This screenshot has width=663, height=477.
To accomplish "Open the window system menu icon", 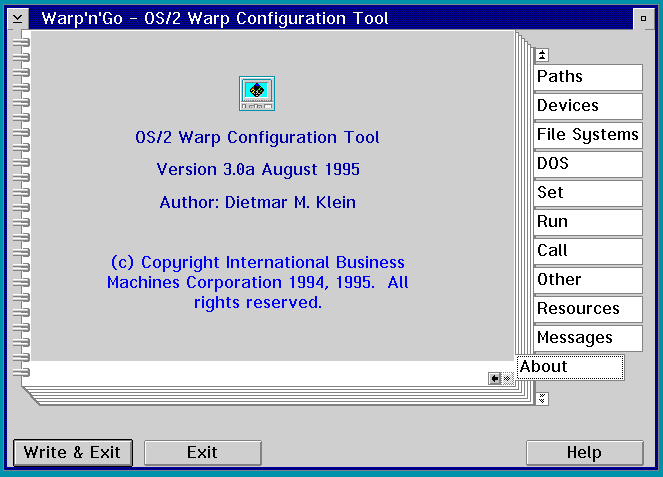I will pos(18,19).
